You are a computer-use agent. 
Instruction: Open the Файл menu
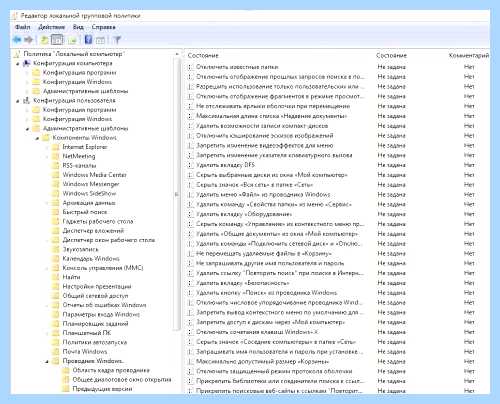click(22, 27)
